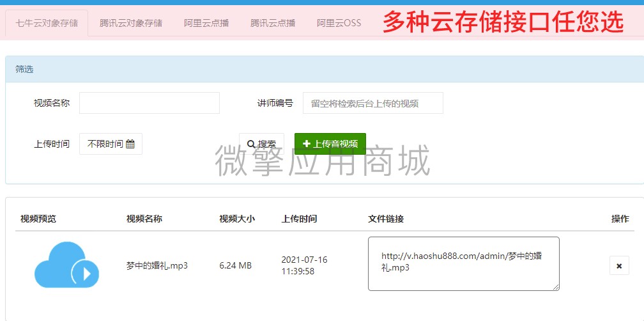This screenshot has height=321, width=644.
Task: Click the resize handle of link textarea
Action: [x=556, y=287]
